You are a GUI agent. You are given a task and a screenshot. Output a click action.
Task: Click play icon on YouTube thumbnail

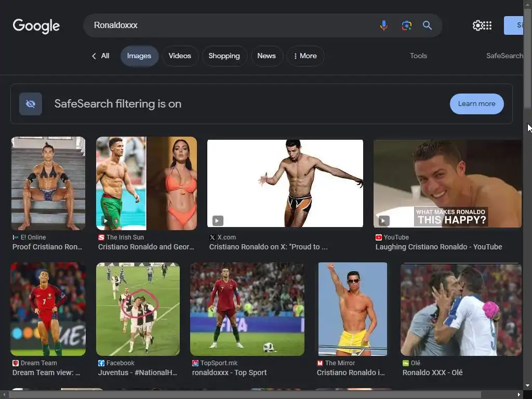tap(384, 221)
